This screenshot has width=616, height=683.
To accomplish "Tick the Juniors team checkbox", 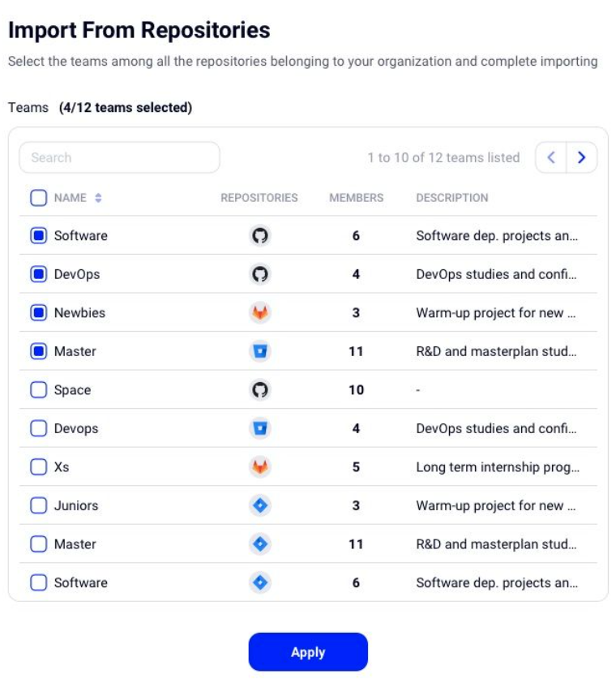I will coord(39,505).
